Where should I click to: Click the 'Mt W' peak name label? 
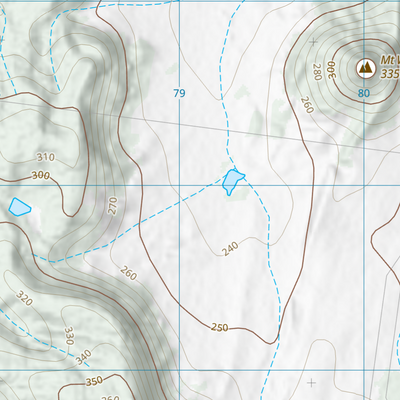(390, 60)
